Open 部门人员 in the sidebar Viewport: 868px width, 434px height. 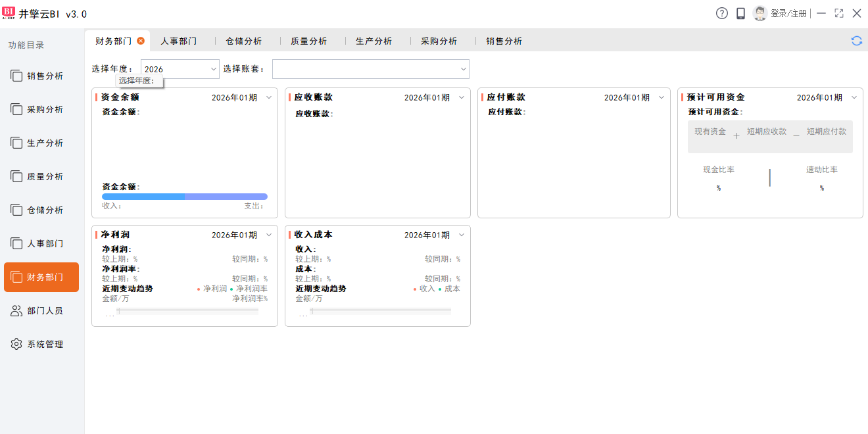coord(45,311)
